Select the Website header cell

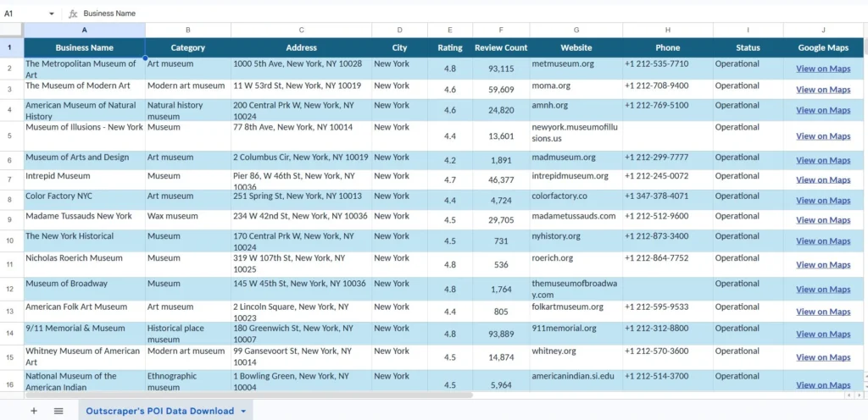coord(576,47)
